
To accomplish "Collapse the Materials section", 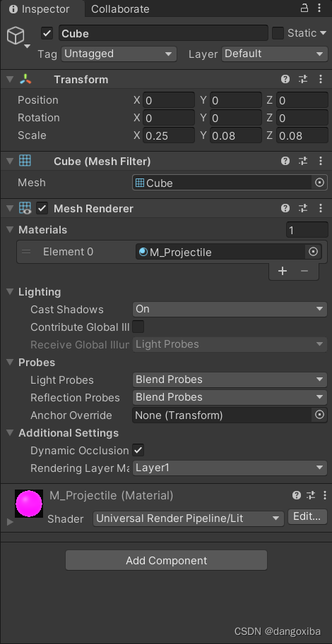I will [10, 230].
